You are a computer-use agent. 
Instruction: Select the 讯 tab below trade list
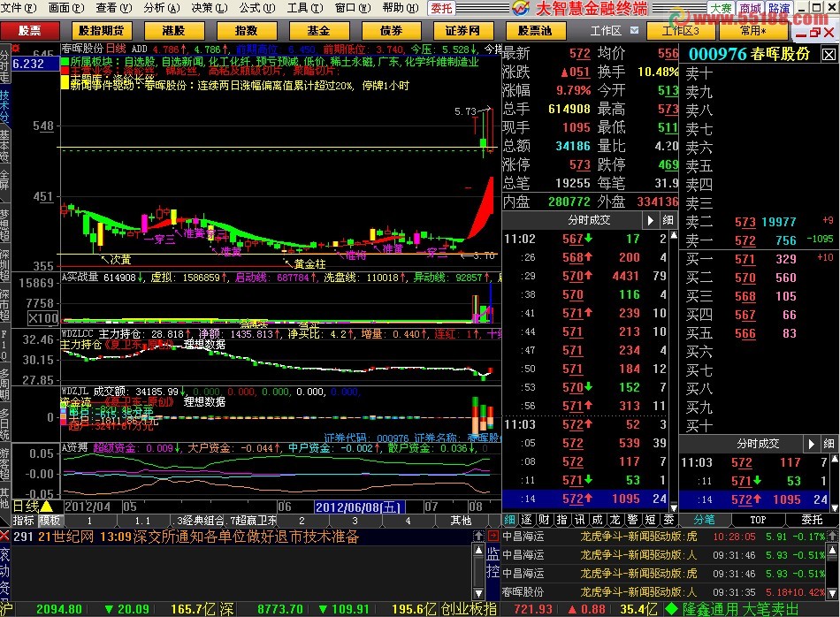tap(580, 520)
